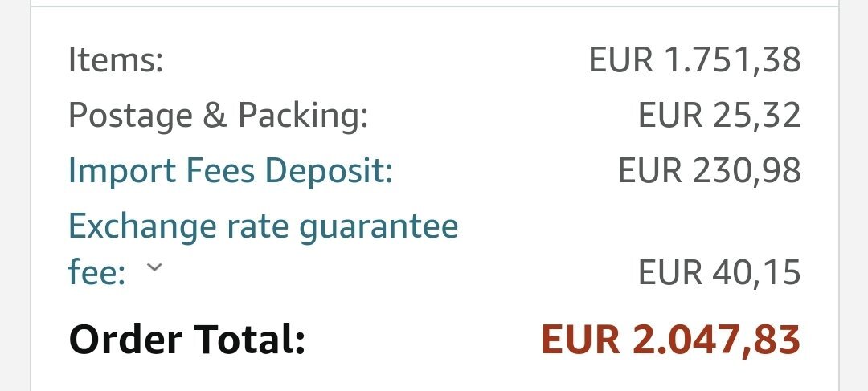Select the Postage & Packing label
The image size is (868, 391).
coord(218,116)
